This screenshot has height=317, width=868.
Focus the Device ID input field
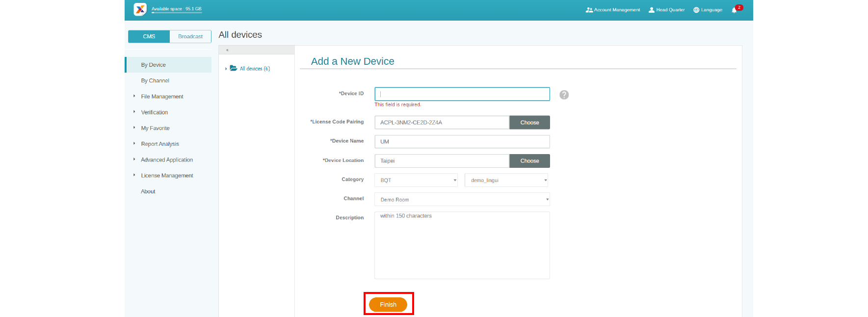click(x=462, y=94)
